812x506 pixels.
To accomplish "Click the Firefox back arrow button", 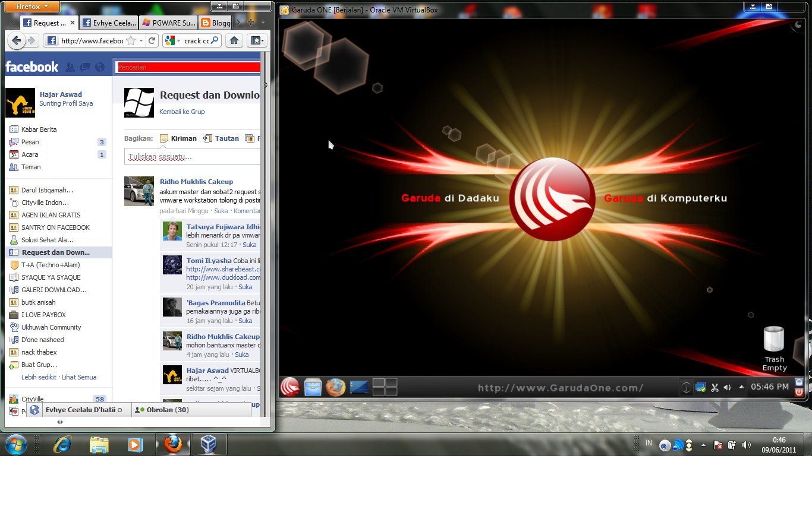I will pyautogui.click(x=16, y=40).
